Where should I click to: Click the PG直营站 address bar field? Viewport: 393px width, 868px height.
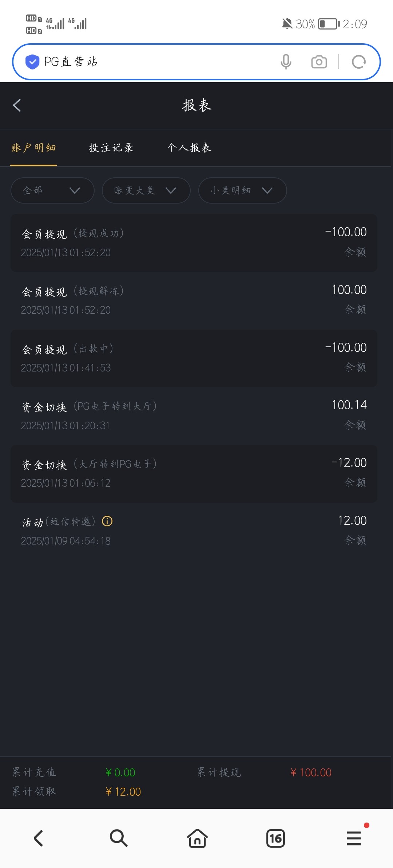(156, 62)
